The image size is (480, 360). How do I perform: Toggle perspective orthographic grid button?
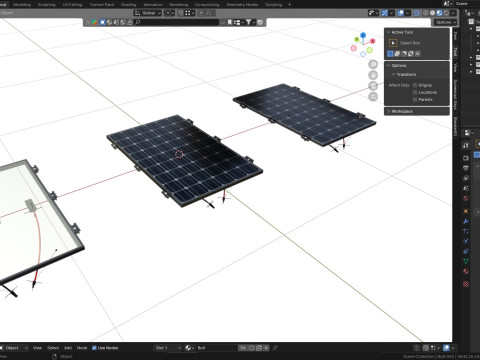(x=373, y=97)
